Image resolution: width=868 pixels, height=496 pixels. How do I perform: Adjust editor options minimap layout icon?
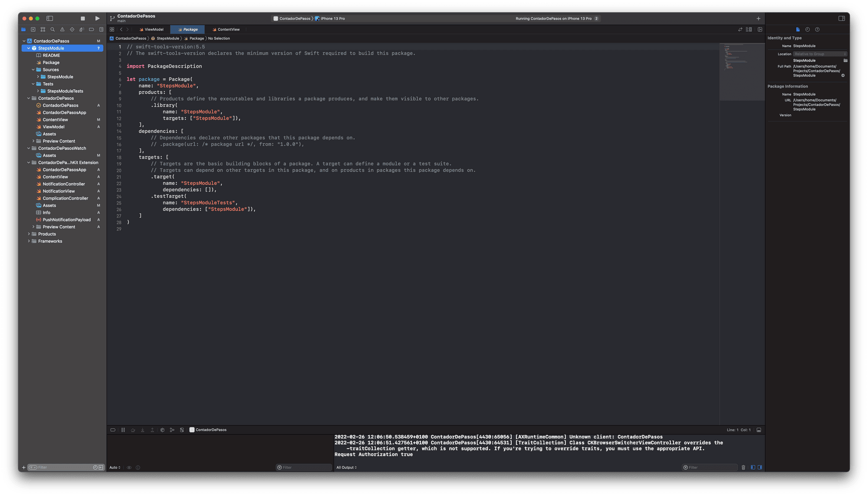tap(749, 30)
